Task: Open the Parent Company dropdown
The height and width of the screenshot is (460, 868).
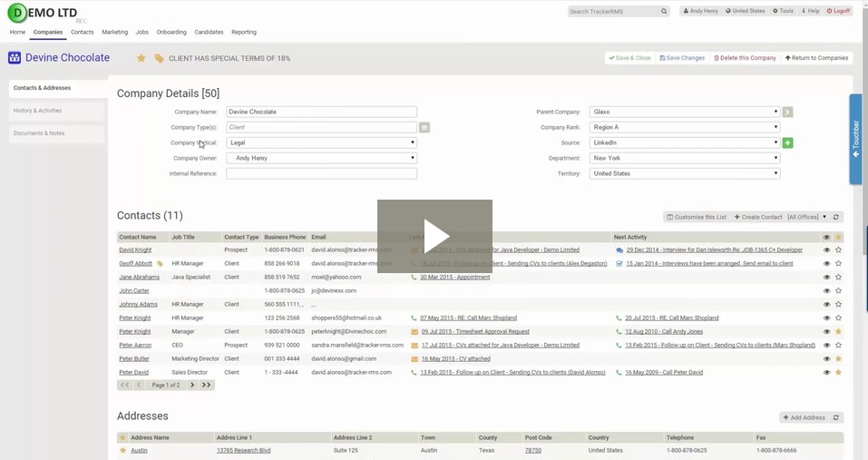Action: click(685, 112)
